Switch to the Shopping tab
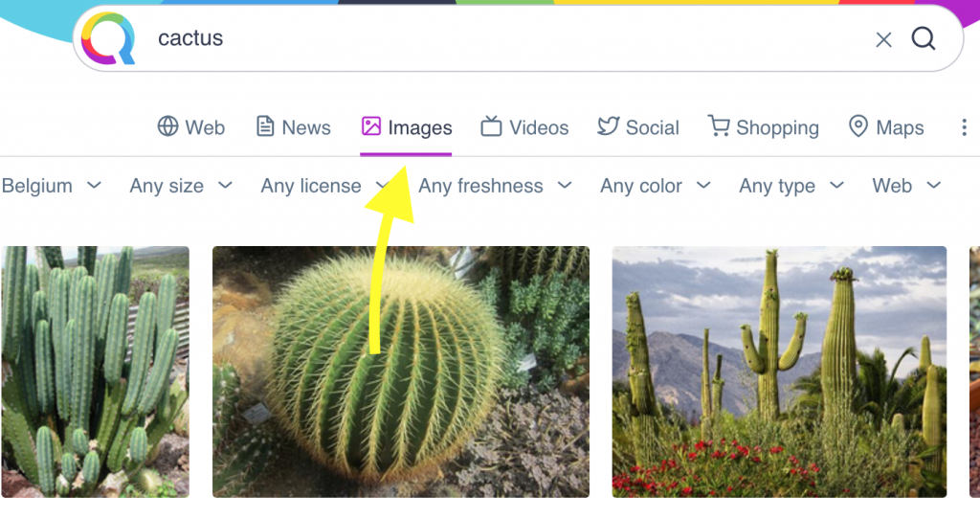 764,127
